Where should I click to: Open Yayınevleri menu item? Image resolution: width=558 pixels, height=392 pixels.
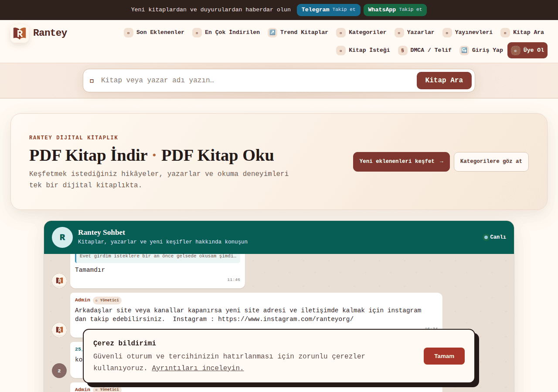467,33
